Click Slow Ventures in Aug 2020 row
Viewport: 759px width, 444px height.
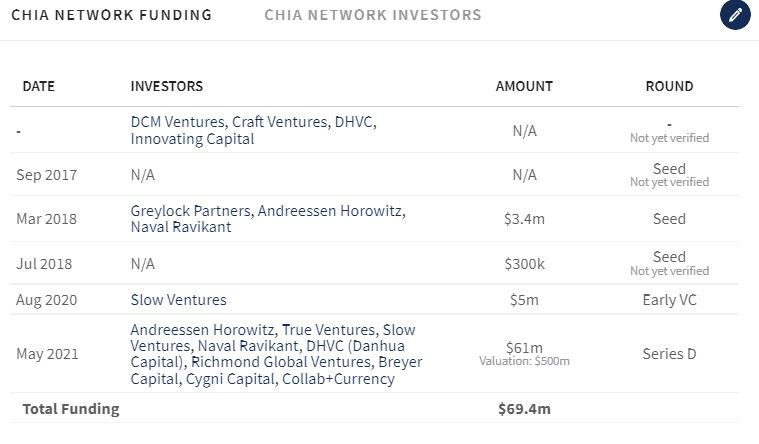point(178,300)
